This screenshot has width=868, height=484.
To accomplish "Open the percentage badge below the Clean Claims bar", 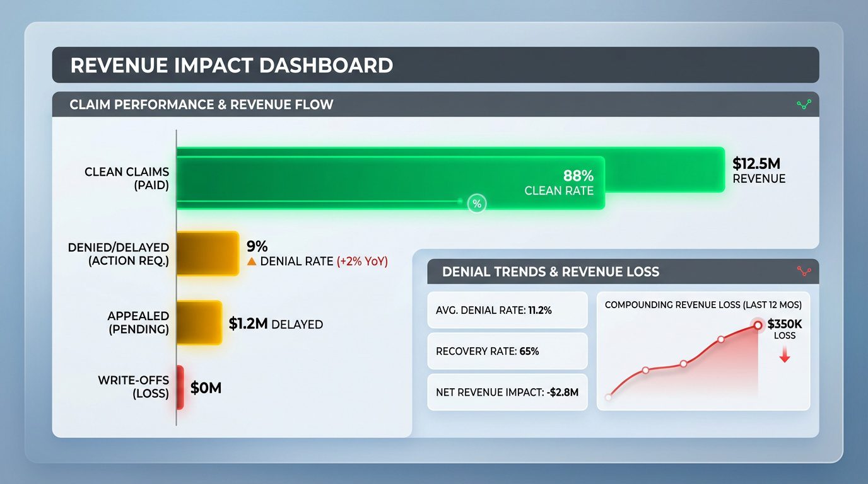I will (477, 204).
